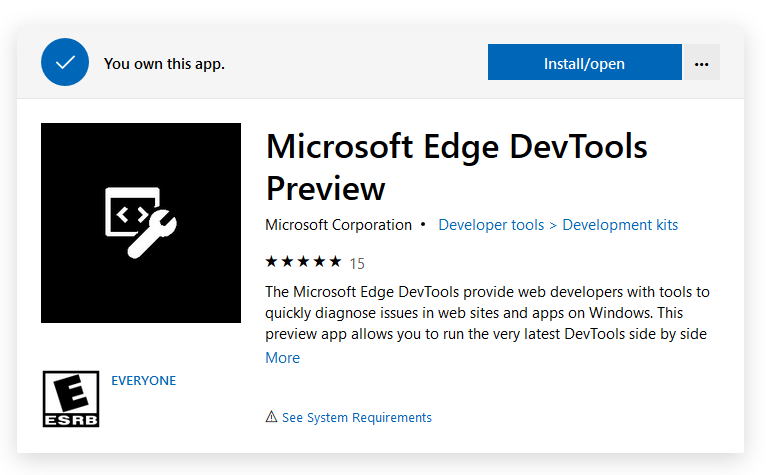This screenshot has width=766, height=475.
Task: Click the Microsoft Edge DevTools Preview title
Action: 456,167
